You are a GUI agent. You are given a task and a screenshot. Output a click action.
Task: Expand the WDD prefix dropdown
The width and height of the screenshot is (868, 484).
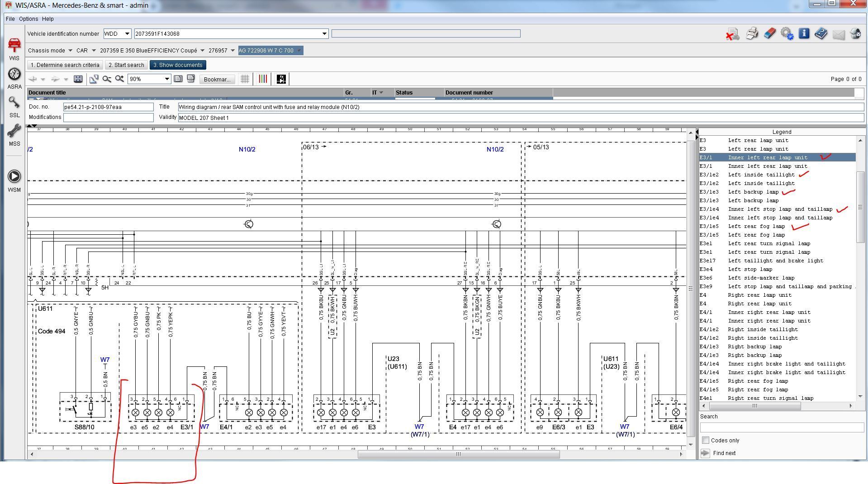tap(127, 34)
